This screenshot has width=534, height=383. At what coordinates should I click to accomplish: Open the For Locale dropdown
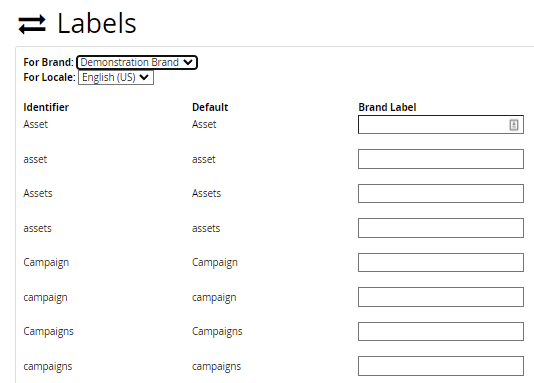[116, 77]
